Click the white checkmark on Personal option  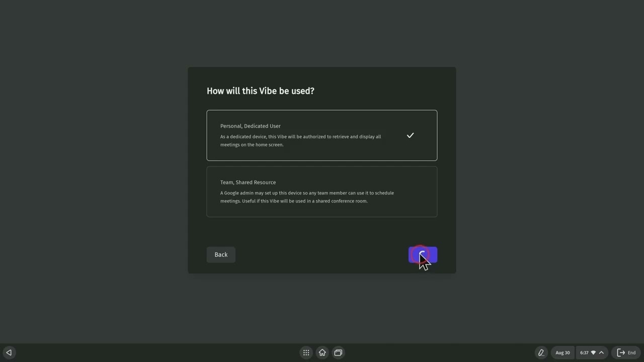click(410, 135)
